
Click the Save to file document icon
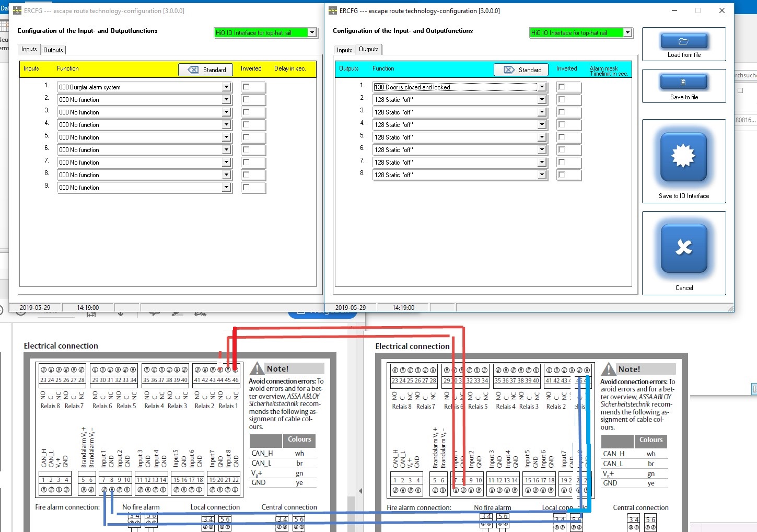(x=683, y=82)
